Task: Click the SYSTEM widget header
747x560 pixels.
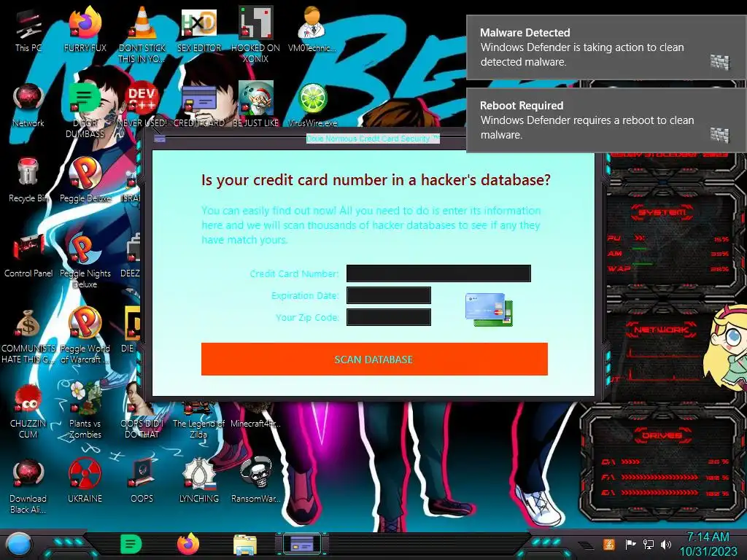Action: [662, 212]
